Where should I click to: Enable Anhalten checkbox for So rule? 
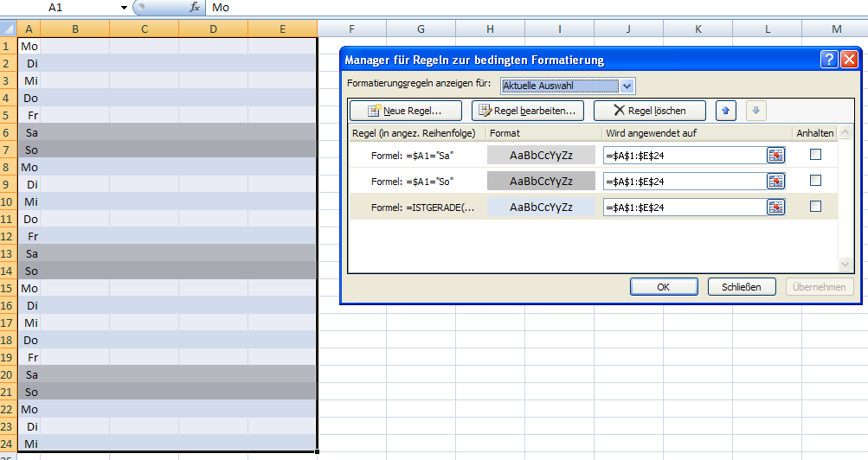[815, 180]
